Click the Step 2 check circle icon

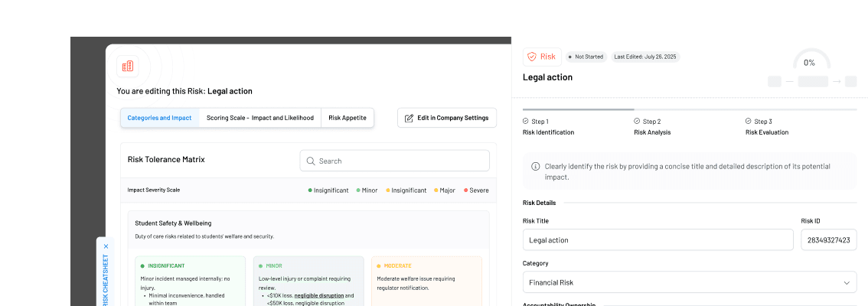pyautogui.click(x=637, y=121)
